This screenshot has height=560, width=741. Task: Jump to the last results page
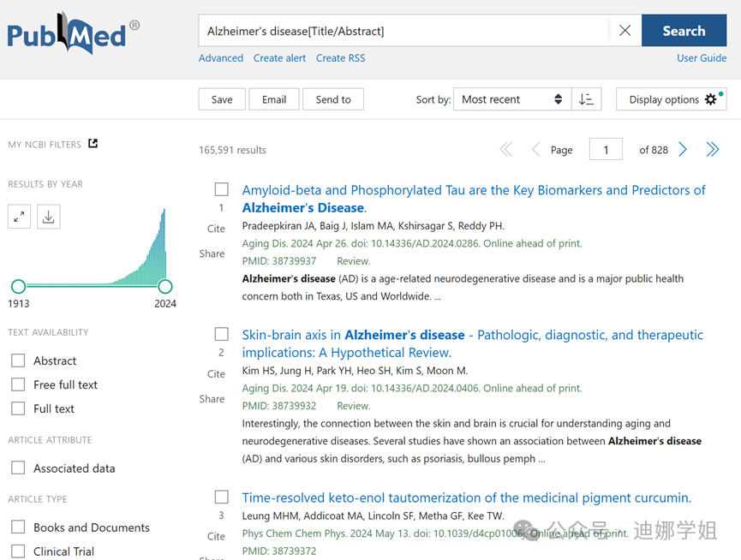712,150
